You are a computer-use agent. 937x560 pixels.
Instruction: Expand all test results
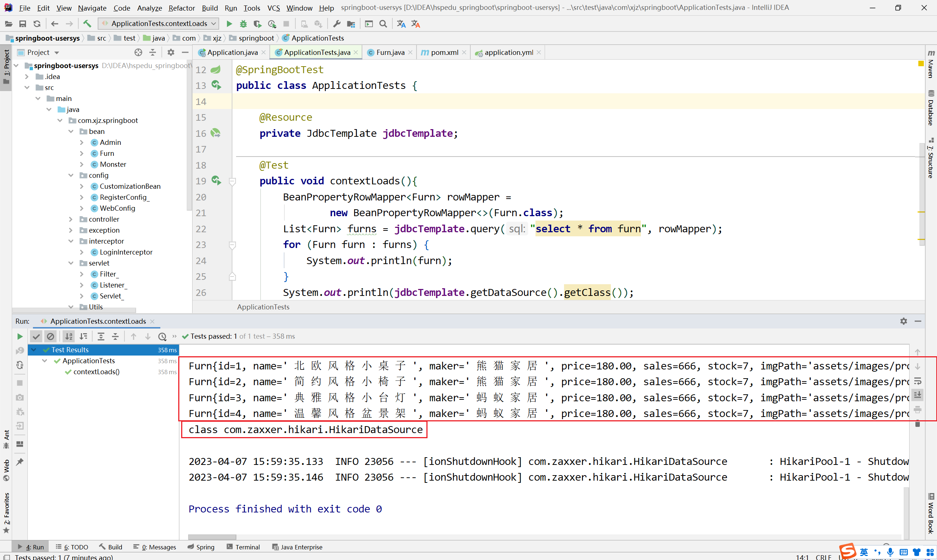point(101,336)
